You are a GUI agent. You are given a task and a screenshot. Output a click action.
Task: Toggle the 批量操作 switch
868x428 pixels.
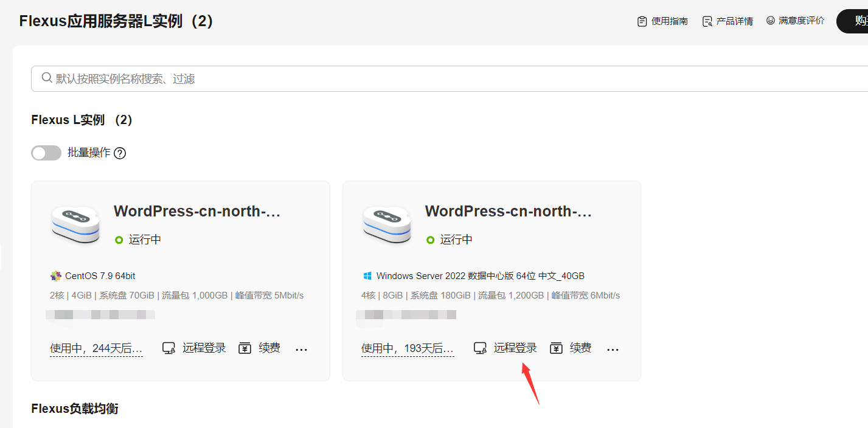[46, 153]
